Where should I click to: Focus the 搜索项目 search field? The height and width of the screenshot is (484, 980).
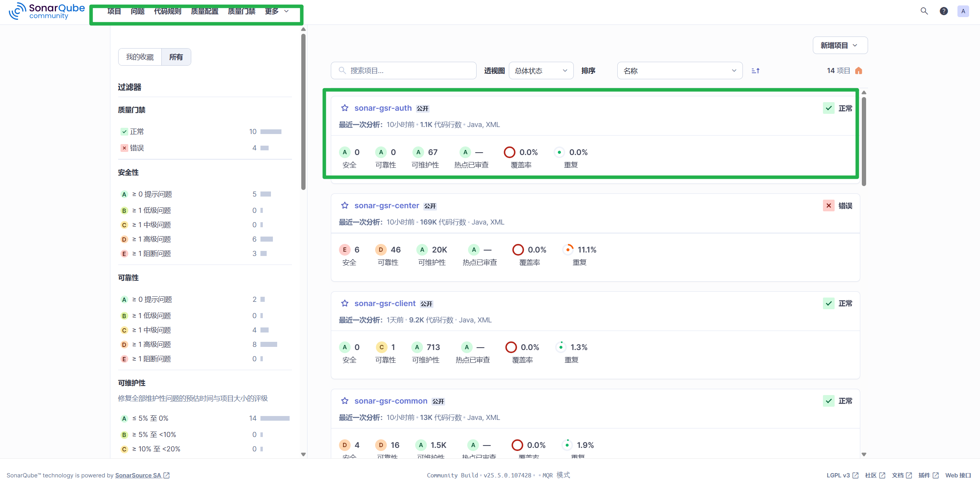point(404,71)
